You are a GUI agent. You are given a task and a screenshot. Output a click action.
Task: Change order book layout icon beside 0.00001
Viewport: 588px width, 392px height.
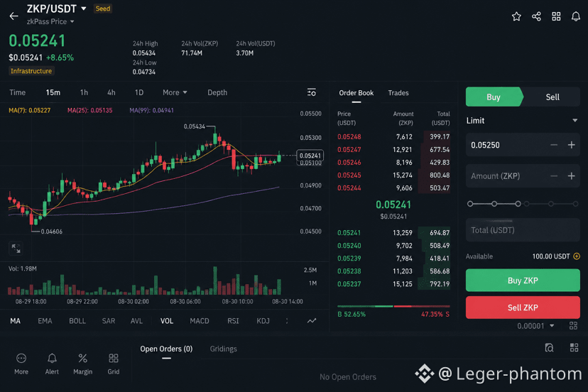(x=573, y=326)
